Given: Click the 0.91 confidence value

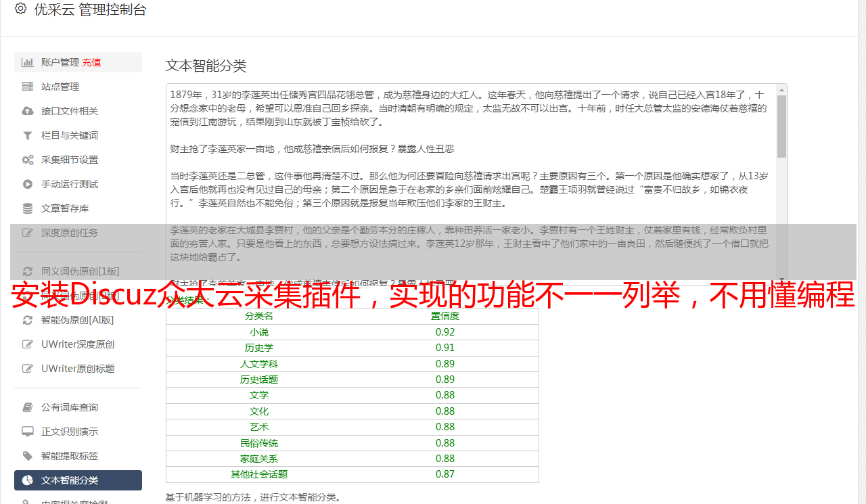Looking at the screenshot, I should pyautogui.click(x=445, y=348).
